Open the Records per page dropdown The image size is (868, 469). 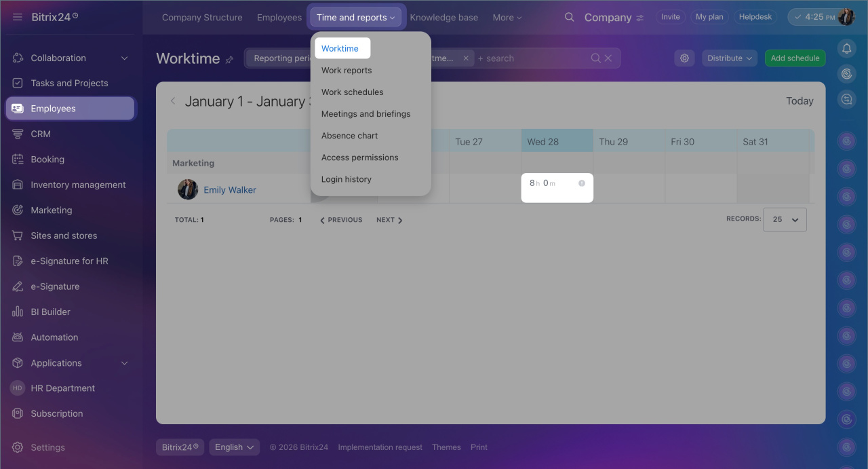[x=785, y=219]
